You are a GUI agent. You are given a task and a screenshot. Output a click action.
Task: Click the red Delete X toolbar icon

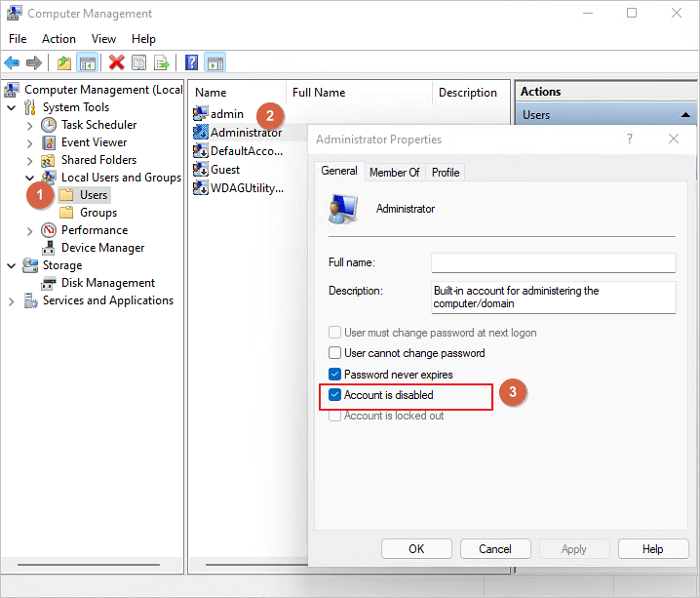[x=117, y=63]
